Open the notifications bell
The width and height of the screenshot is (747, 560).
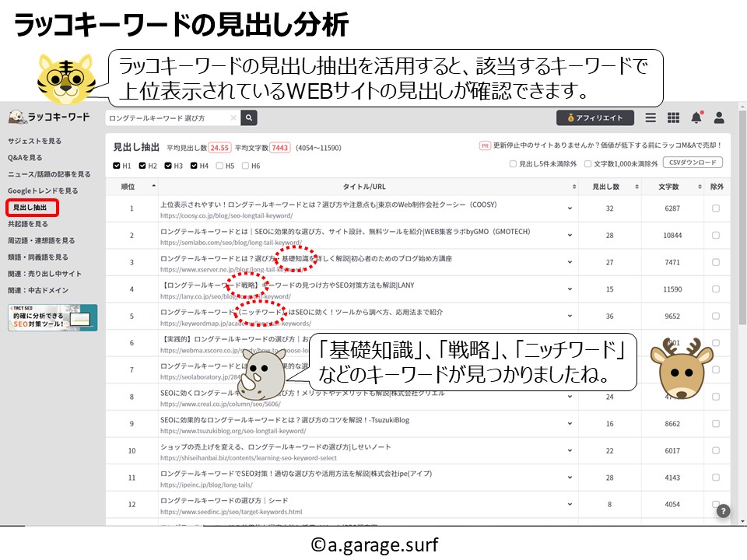click(x=696, y=117)
